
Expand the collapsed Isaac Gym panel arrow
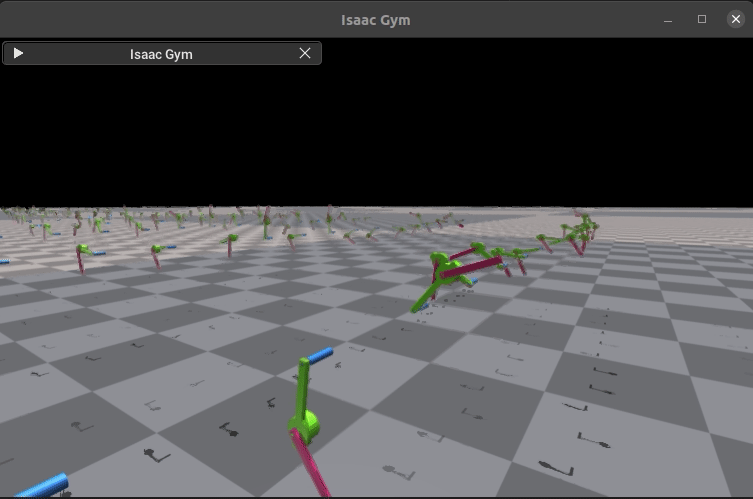[18, 53]
